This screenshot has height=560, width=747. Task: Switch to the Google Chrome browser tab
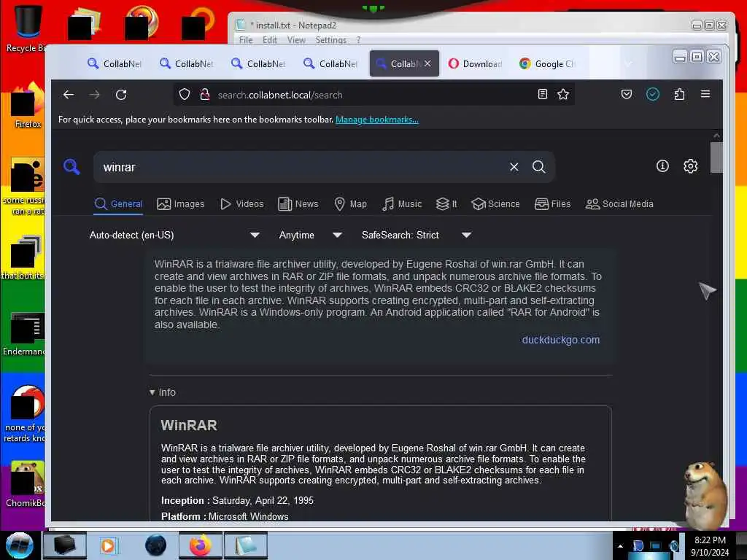point(547,63)
